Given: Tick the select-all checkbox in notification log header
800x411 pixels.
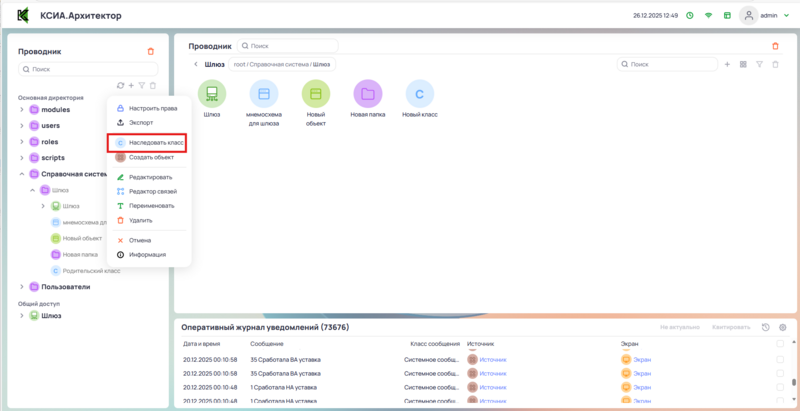Looking at the screenshot, I should pyautogui.click(x=780, y=343).
